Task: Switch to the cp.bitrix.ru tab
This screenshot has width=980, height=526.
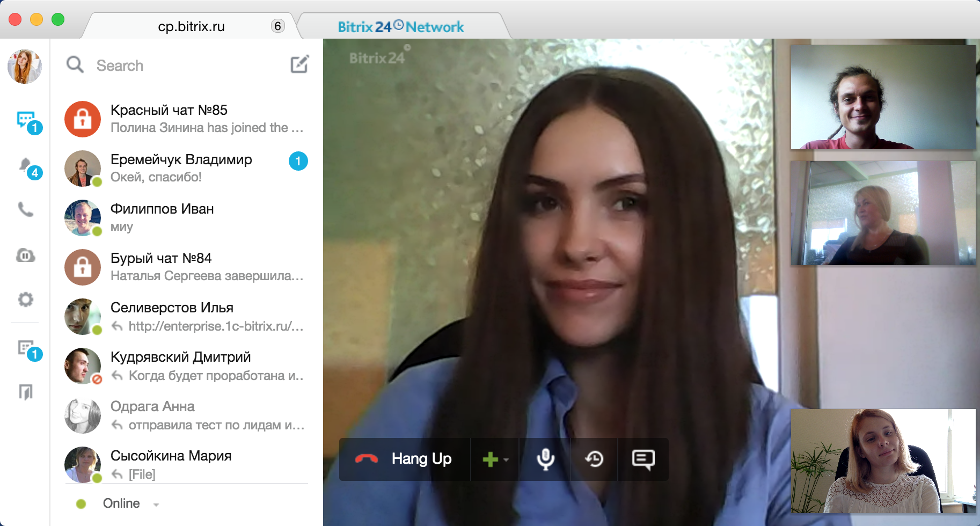Action: [x=192, y=26]
